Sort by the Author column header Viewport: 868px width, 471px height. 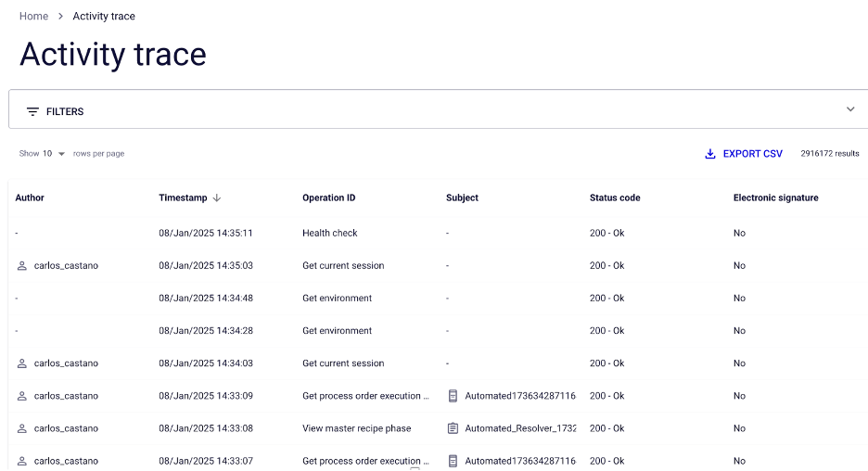pyautogui.click(x=30, y=197)
